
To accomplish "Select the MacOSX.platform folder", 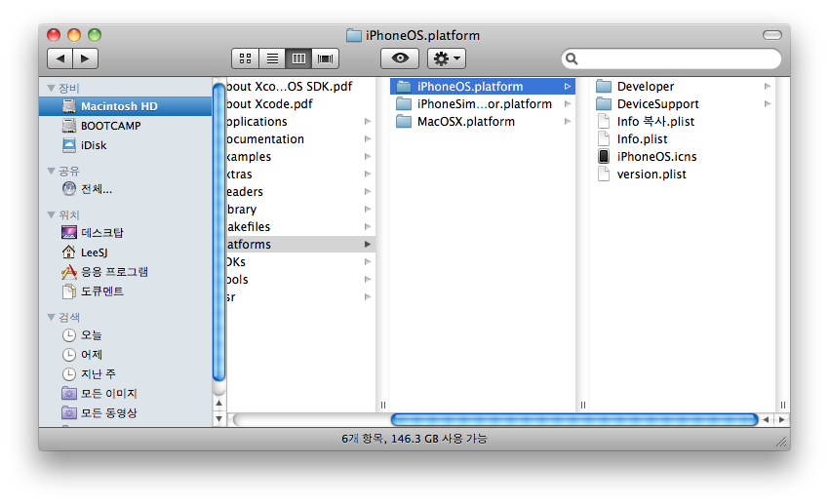I will click(x=482, y=122).
